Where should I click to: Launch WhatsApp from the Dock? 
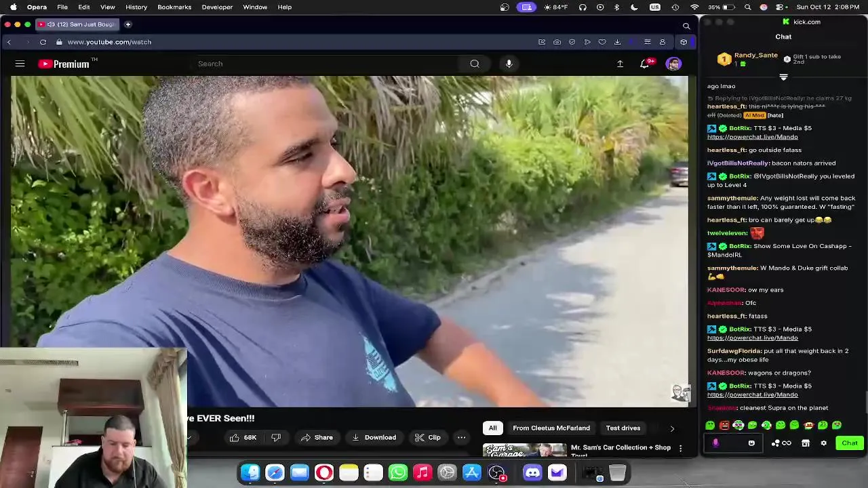(x=398, y=472)
